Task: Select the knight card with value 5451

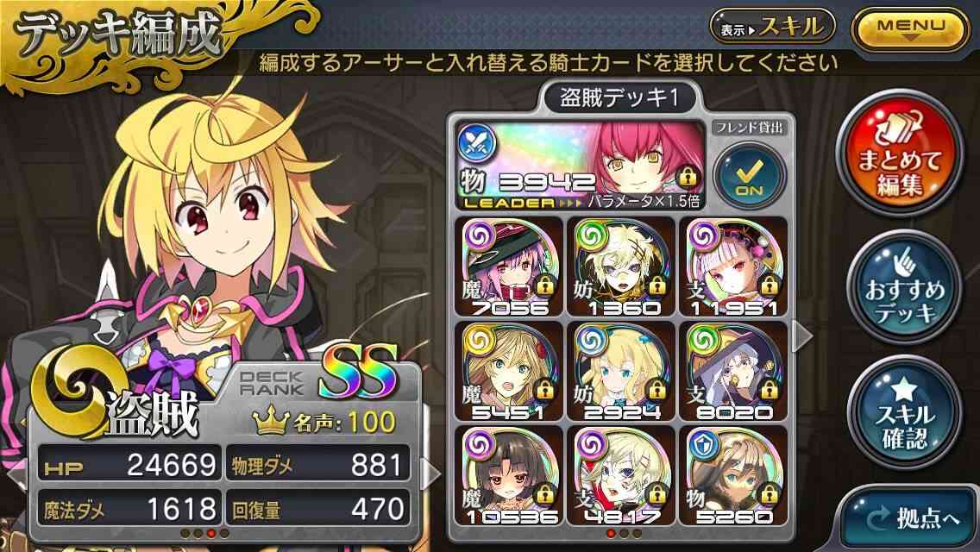Action: point(509,371)
